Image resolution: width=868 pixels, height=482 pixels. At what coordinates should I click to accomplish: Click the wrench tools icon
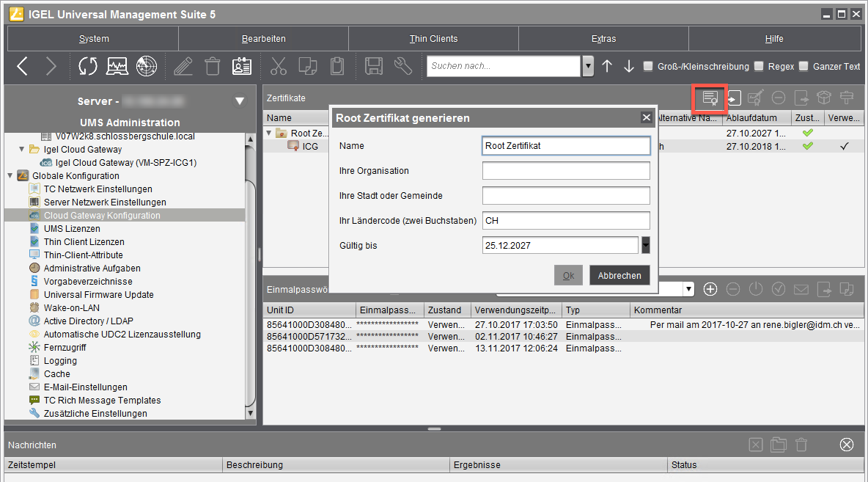[x=403, y=67]
